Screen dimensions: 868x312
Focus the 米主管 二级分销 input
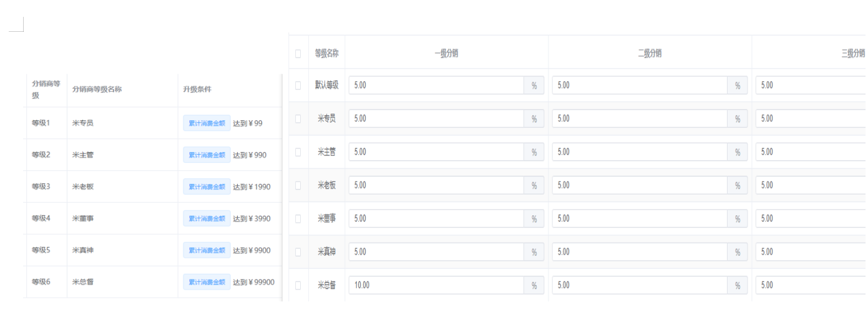(x=640, y=152)
